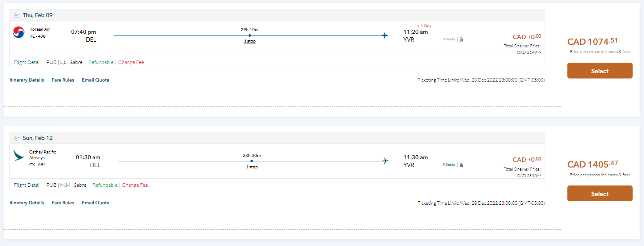Click Email Quote under the Korean Air flight
The image size is (644, 246).
click(95, 80)
